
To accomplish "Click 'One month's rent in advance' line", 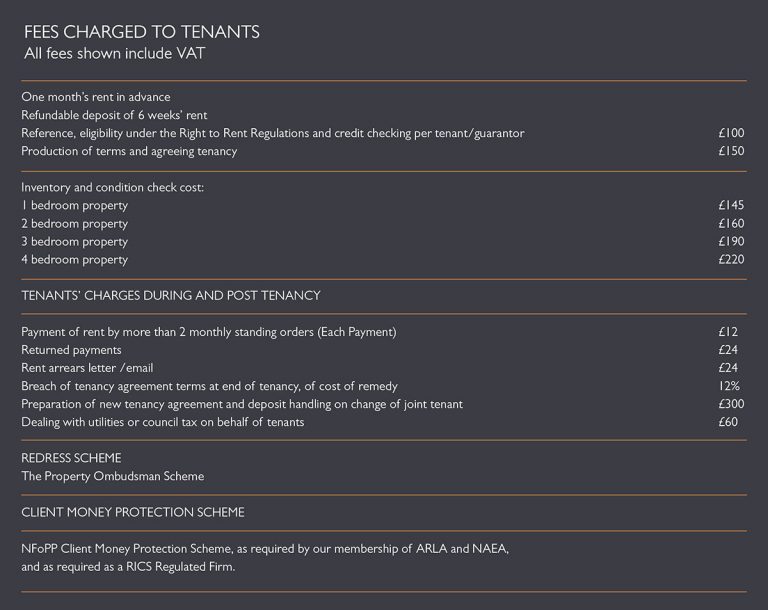I will point(96,97).
